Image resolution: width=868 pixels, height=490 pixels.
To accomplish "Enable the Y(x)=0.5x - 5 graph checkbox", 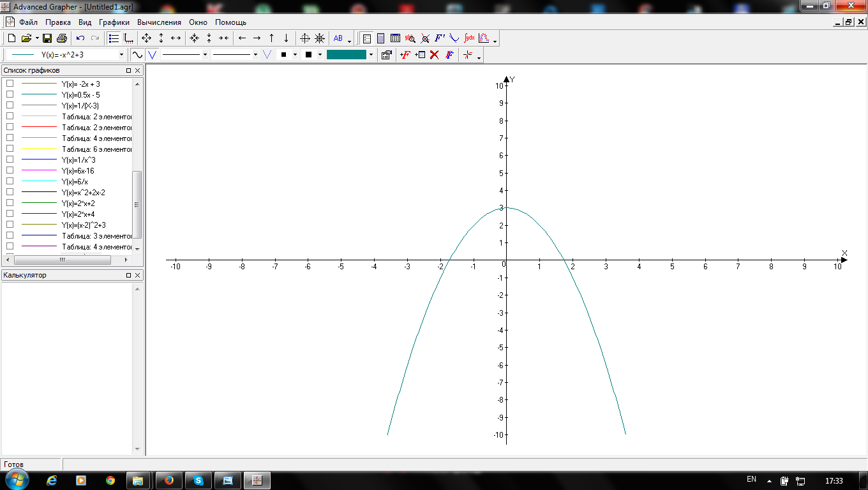I will pyautogui.click(x=10, y=94).
